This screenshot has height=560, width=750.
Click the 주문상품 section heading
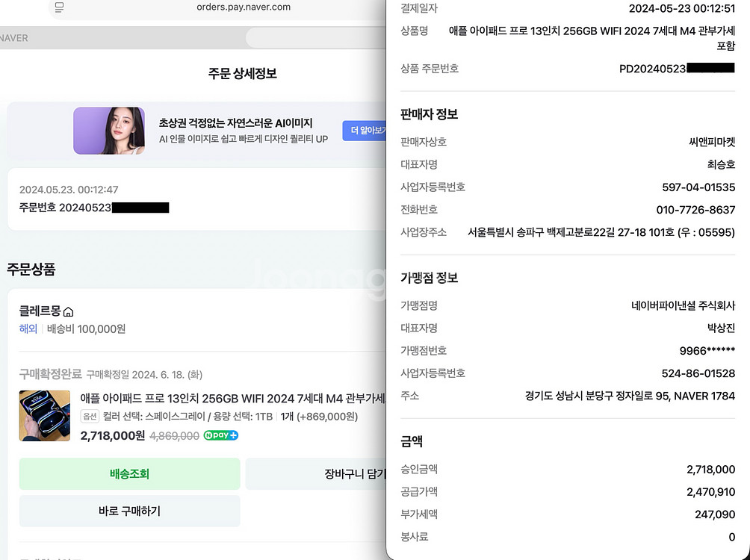click(x=31, y=270)
